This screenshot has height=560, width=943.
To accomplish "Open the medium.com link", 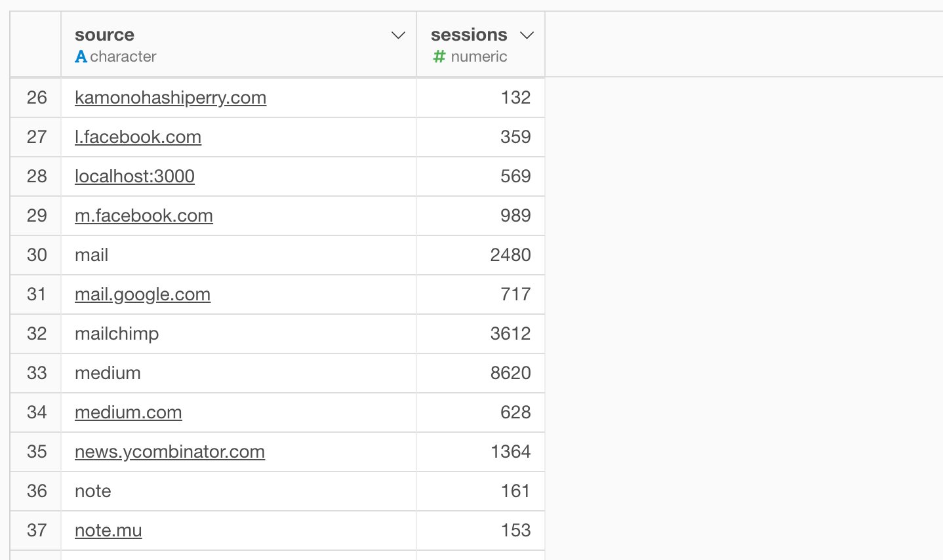I will tap(129, 412).
